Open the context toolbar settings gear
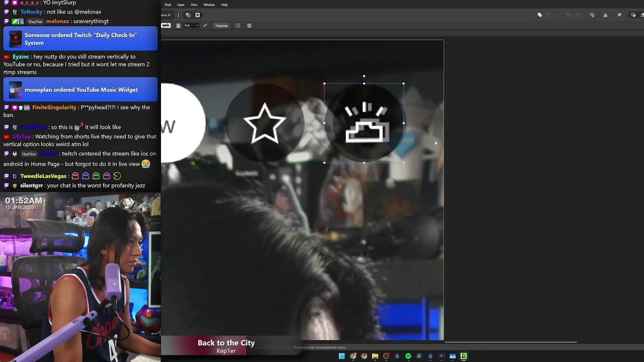 click(249, 26)
